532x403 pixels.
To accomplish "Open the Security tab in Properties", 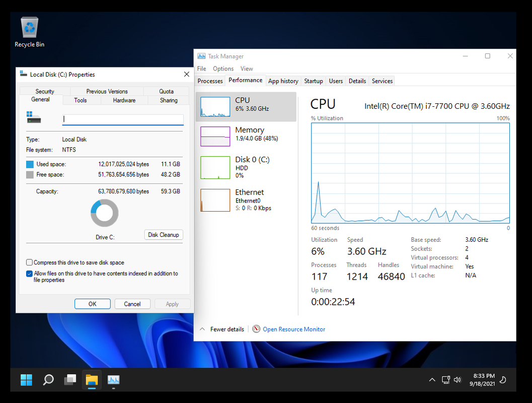I will click(x=45, y=91).
